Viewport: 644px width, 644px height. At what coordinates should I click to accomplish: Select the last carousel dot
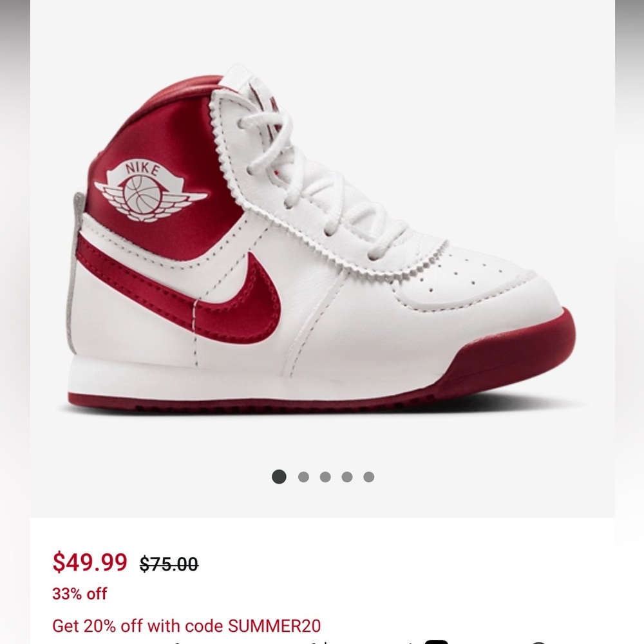368,477
